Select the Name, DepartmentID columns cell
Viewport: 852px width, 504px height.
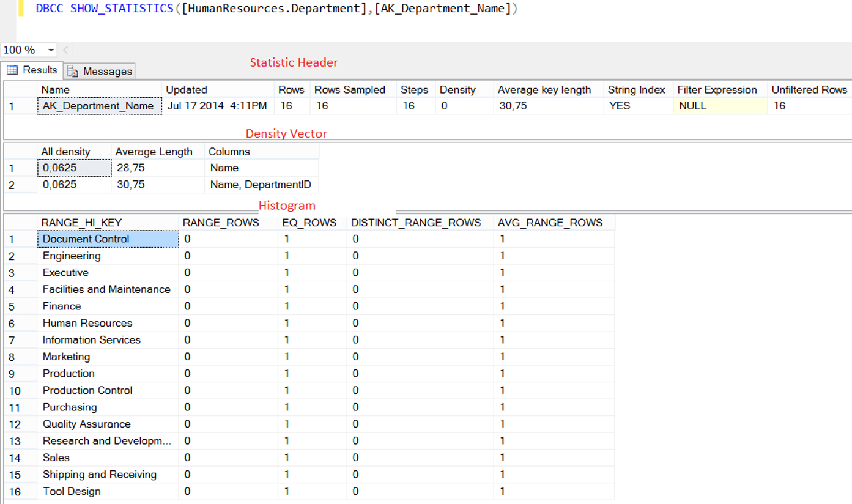[x=261, y=185]
